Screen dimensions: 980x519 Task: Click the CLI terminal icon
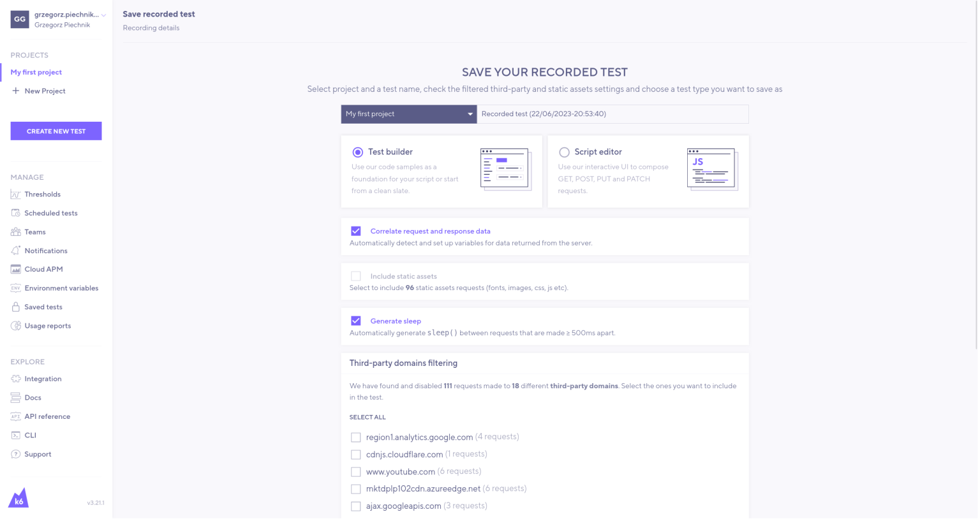[x=15, y=435]
